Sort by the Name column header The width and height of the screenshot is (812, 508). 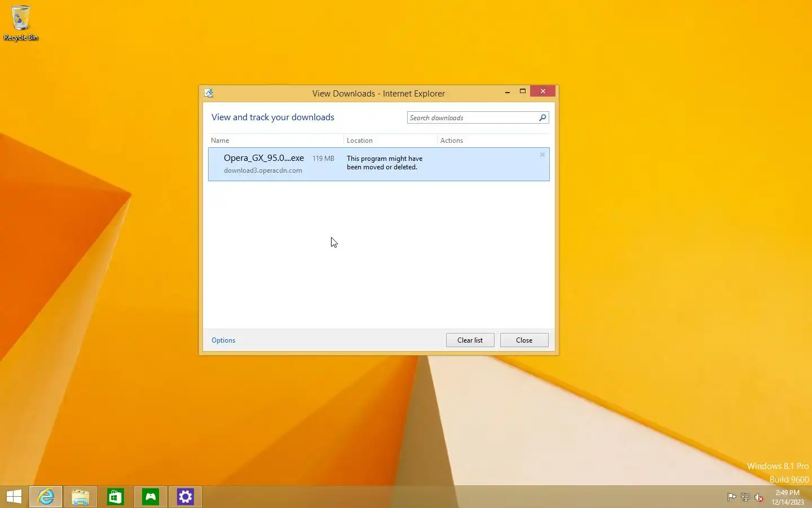[x=276, y=140]
